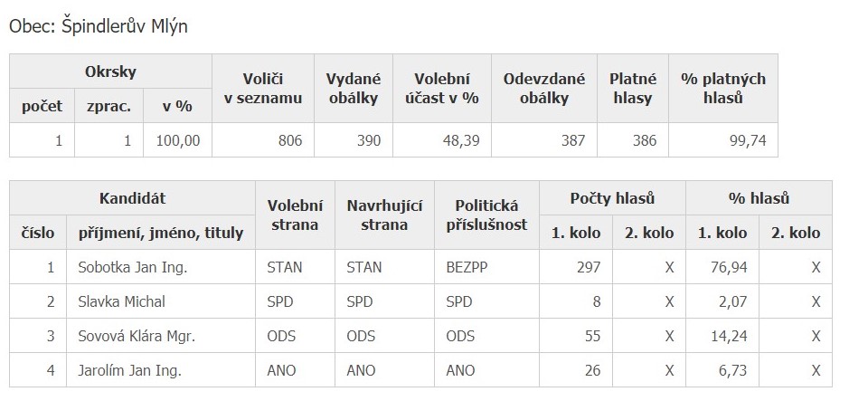
Task: Click the 'Navrhující strana' column header
Action: pos(384,215)
